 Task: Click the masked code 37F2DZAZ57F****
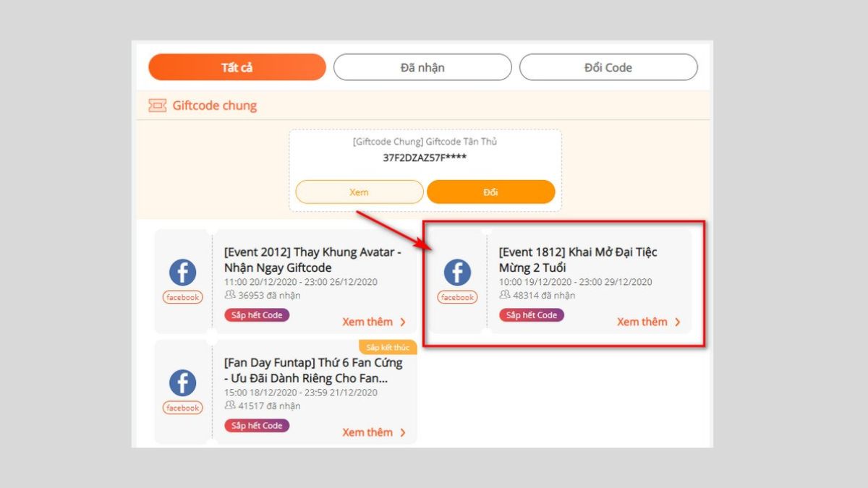425,156
